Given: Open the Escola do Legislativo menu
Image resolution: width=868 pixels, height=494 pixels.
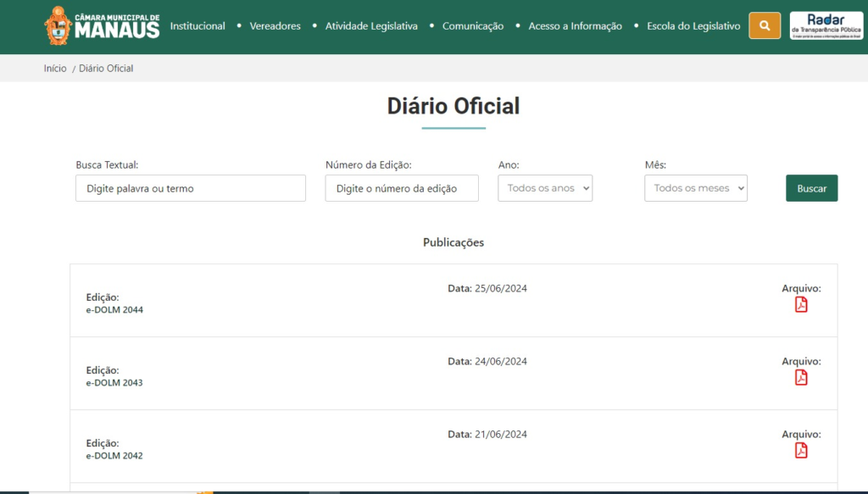Looking at the screenshot, I should click(x=693, y=26).
